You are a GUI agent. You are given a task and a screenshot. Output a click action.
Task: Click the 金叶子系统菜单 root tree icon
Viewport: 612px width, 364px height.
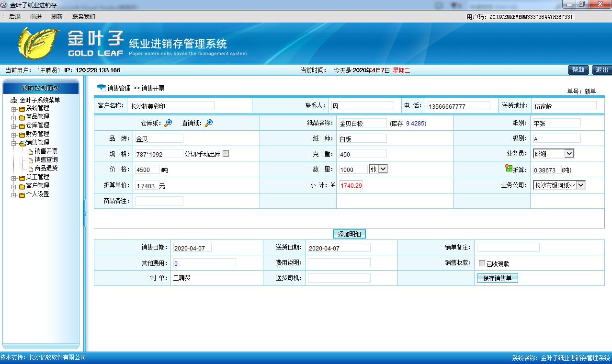14,101
